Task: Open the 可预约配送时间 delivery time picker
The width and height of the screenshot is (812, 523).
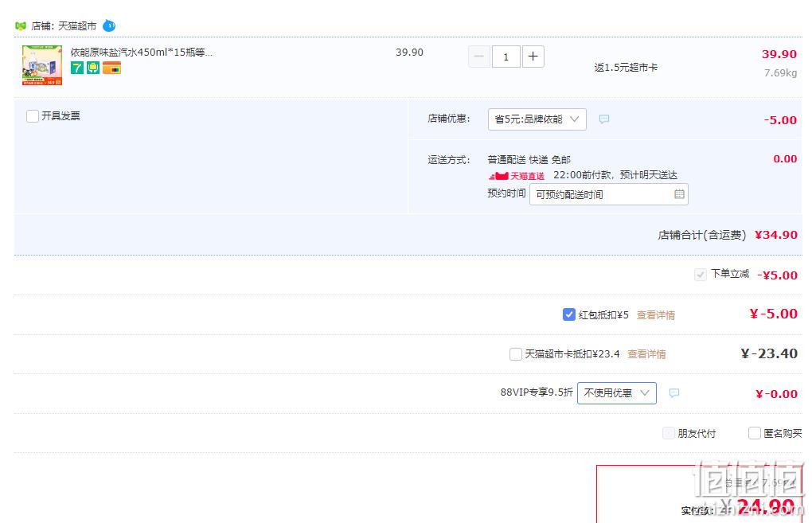Action: coord(609,194)
